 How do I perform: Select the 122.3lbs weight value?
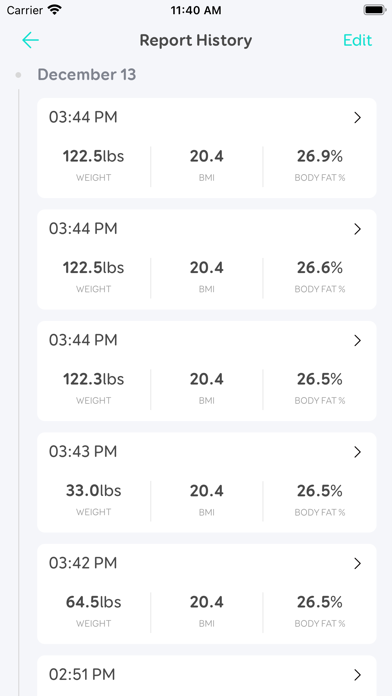coord(93,379)
